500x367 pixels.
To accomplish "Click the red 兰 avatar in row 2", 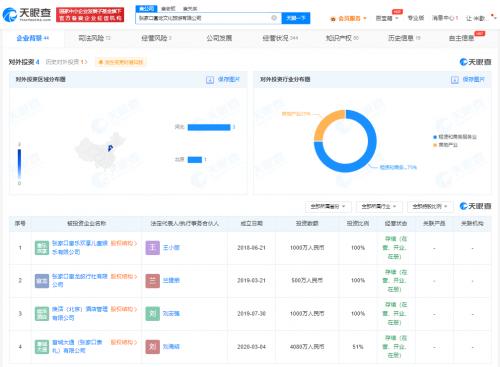I will tap(153, 281).
